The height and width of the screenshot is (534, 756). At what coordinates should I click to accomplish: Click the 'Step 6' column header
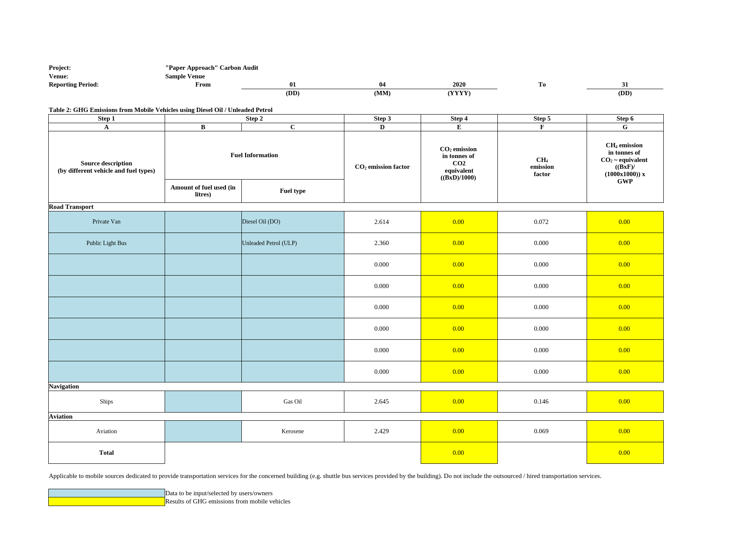625,118
